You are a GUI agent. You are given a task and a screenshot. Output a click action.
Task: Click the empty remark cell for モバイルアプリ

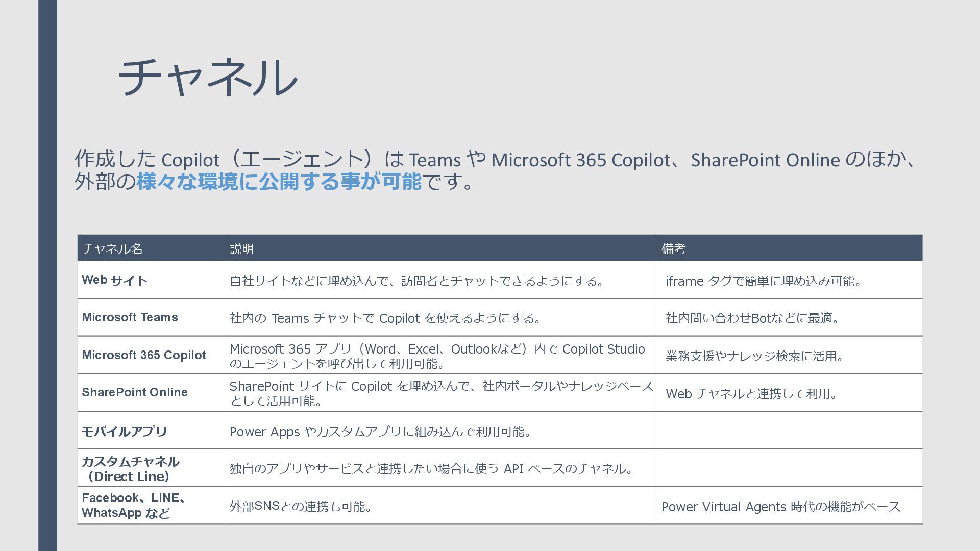click(790, 431)
